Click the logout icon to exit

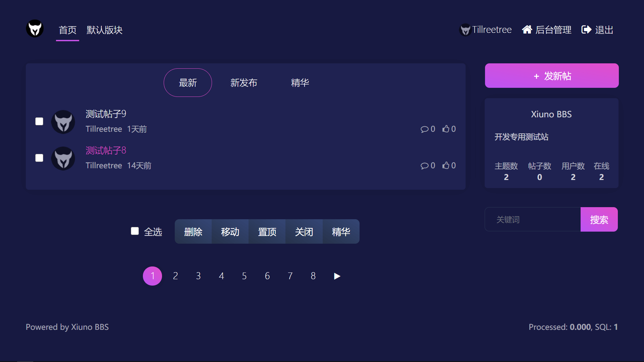coord(586,29)
